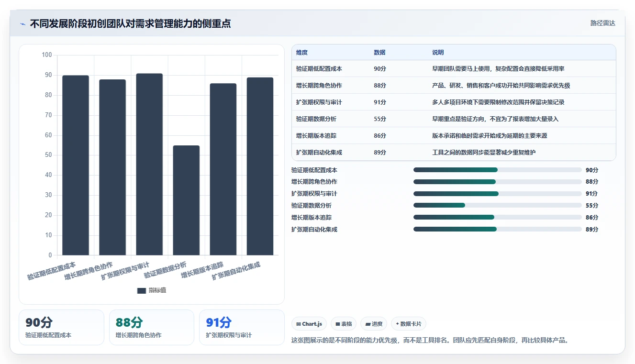The image size is (635, 364).
Task: Click the 90分 cell in the table
Action: (x=380, y=69)
